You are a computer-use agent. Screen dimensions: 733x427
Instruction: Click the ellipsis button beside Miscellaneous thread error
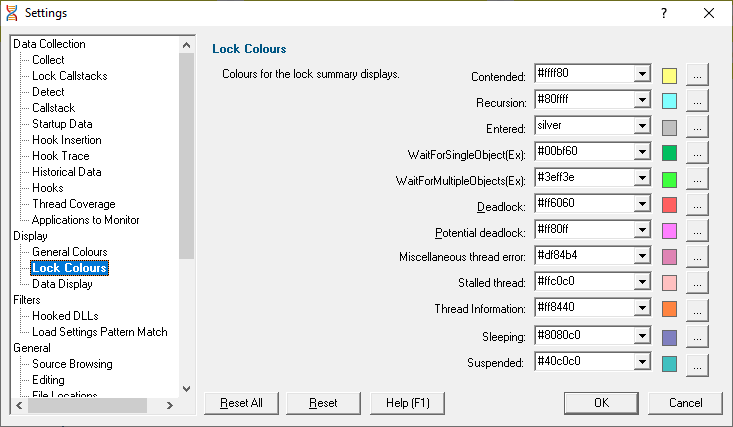tap(697, 257)
